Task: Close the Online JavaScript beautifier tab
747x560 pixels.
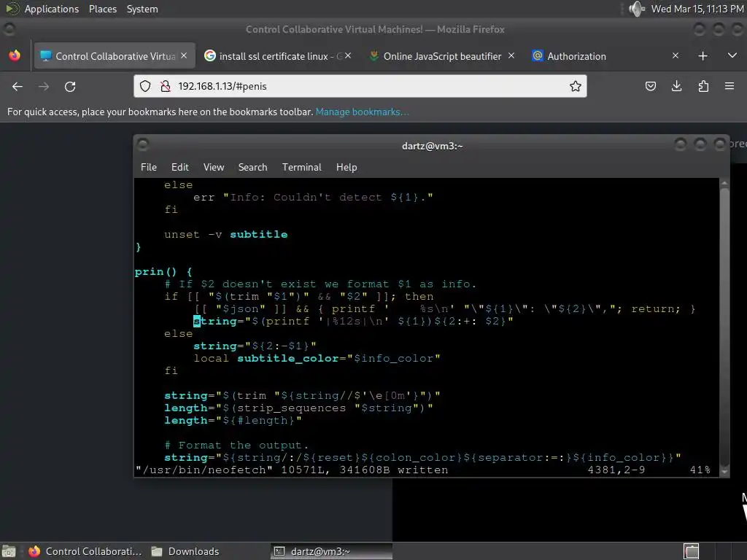Action: pos(511,55)
